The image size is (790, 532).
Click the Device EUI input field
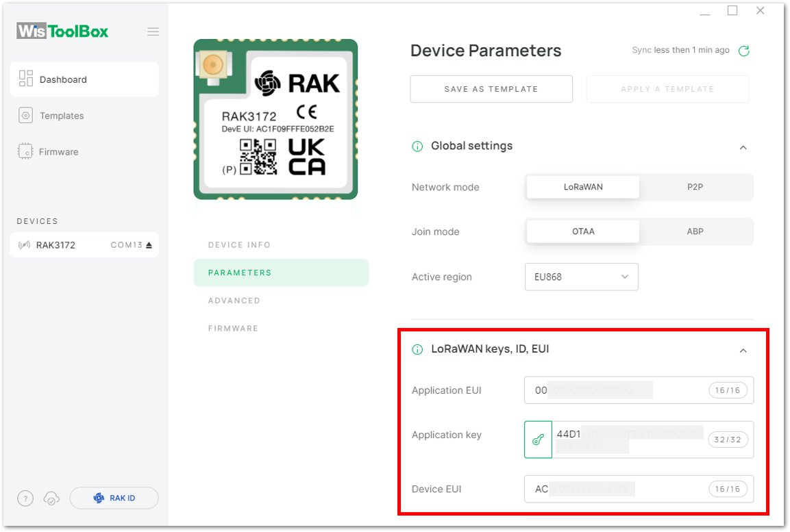[x=639, y=489]
